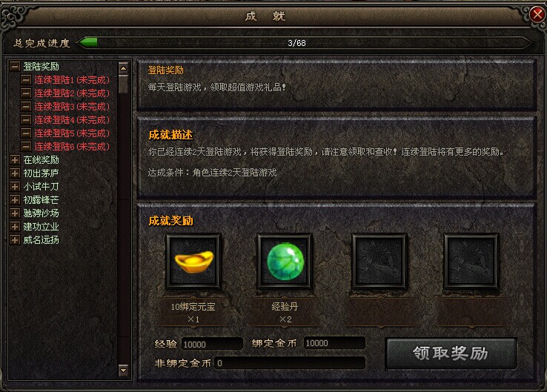The width and height of the screenshot is (547, 392).
Task: Click the green 经验丹 orb reward icon
Action: [x=285, y=262]
